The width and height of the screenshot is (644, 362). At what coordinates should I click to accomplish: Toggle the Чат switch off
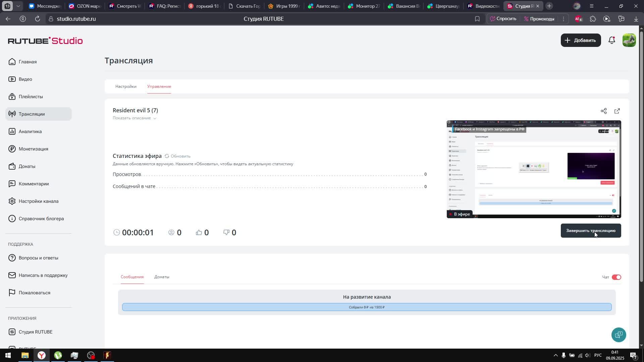pos(616,277)
